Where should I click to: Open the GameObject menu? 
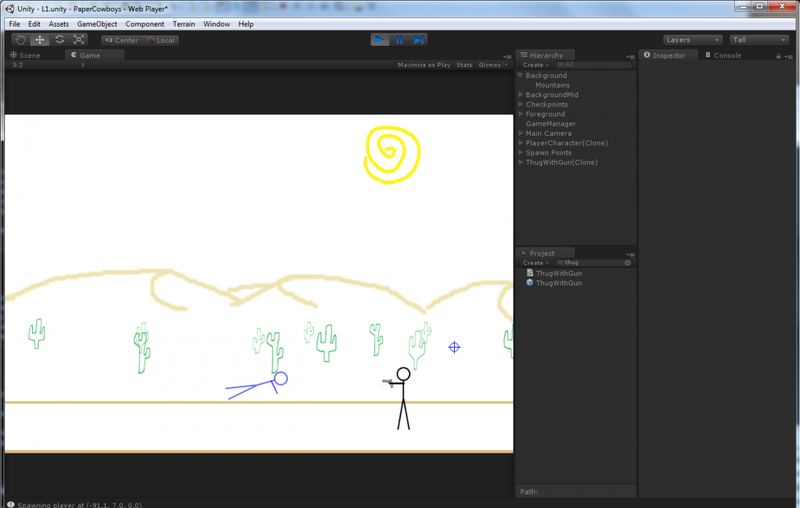pyautogui.click(x=97, y=24)
